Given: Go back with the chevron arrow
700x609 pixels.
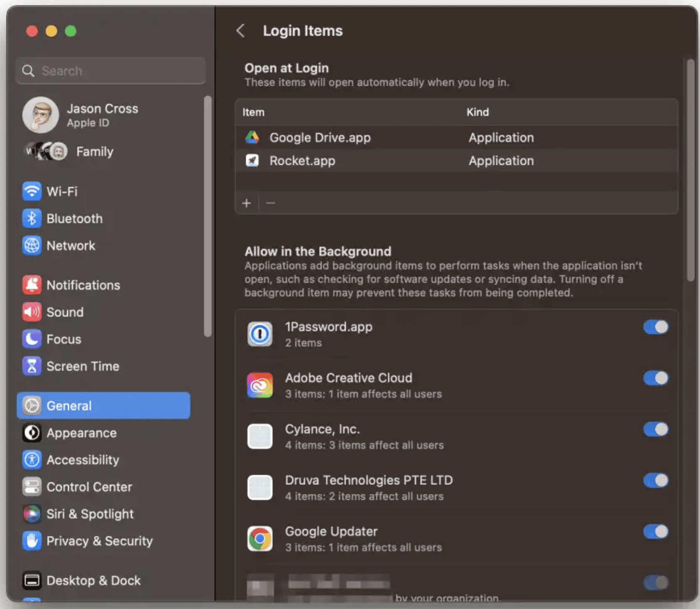Looking at the screenshot, I should coord(241,31).
